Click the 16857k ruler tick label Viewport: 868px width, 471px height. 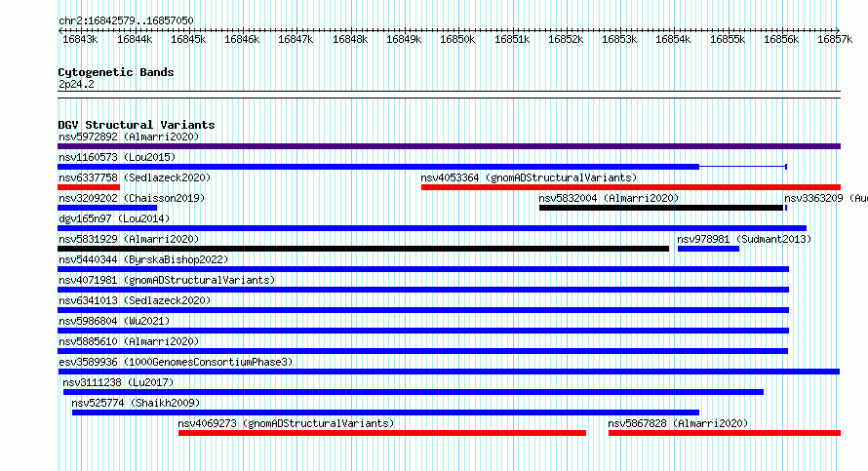pos(835,39)
